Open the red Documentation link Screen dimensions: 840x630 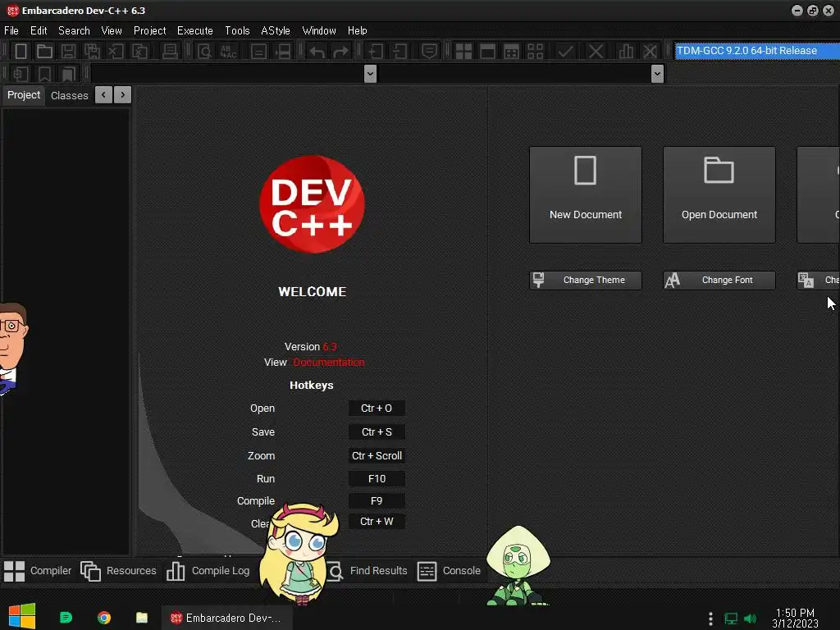point(329,363)
